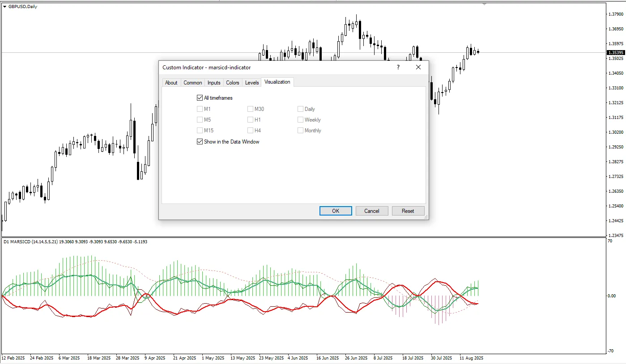Tick the M1 timeframe checkbox

click(x=200, y=109)
